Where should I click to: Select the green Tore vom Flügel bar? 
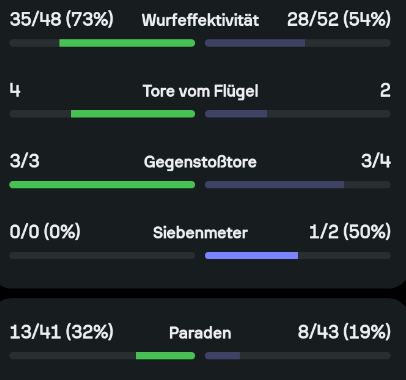coord(133,114)
